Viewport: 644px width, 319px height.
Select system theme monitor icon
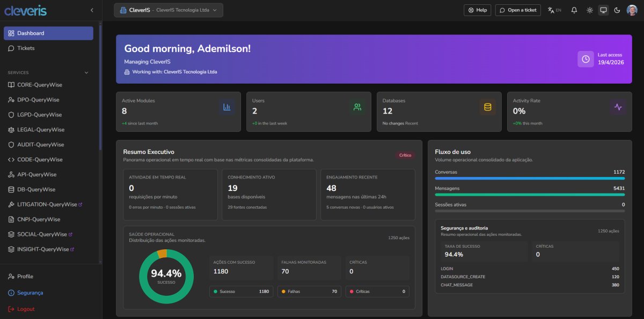click(603, 10)
